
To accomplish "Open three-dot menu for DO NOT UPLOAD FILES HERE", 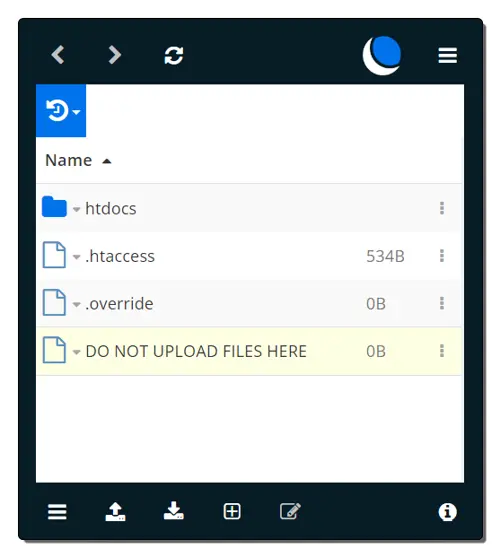I will (x=442, y=351).
